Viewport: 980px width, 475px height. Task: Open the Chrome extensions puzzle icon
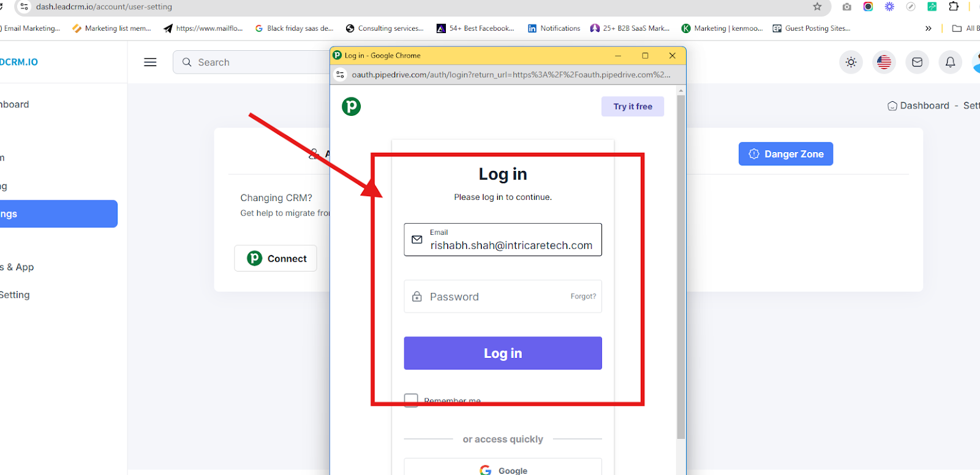coord(954,7)
